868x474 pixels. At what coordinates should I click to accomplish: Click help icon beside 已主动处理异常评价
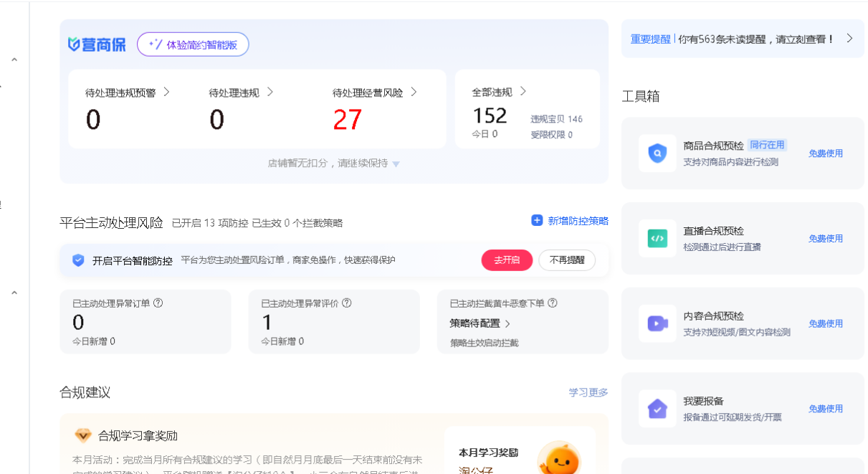pyautogui.click(x=347, y=303)
